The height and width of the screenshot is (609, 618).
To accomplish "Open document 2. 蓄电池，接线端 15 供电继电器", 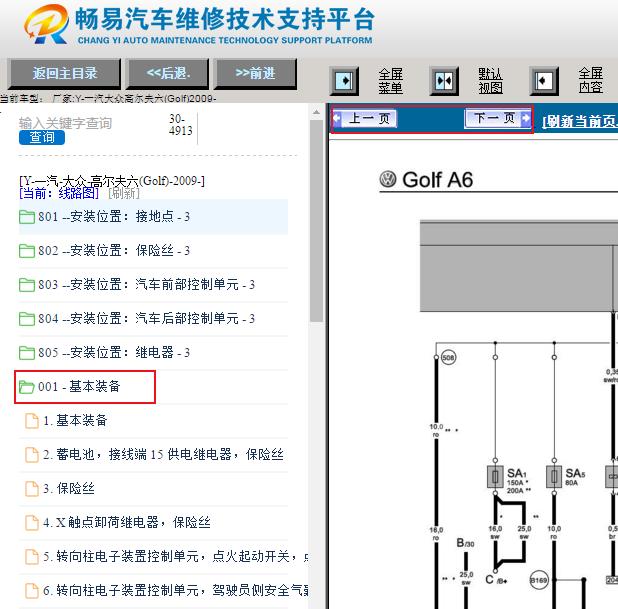I will click(x=163, y=454).
